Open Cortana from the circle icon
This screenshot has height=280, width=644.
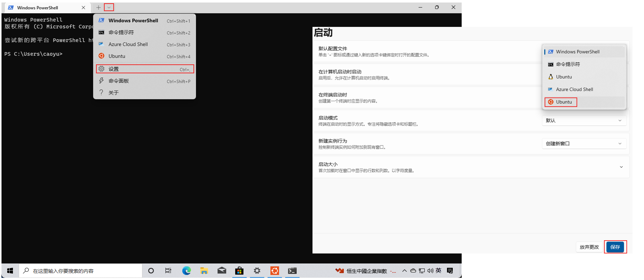[151, 271]
